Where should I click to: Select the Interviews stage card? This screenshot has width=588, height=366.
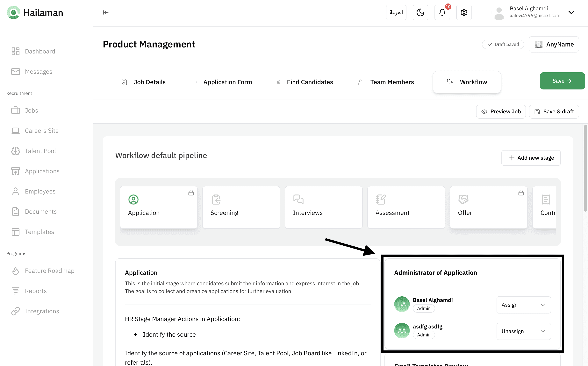(324, 207)
